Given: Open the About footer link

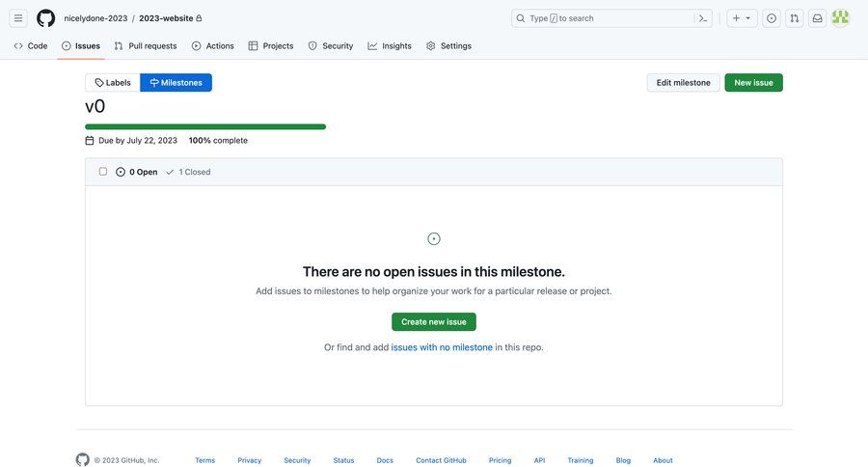Looking at the screenshot, I should pos(663,460).
